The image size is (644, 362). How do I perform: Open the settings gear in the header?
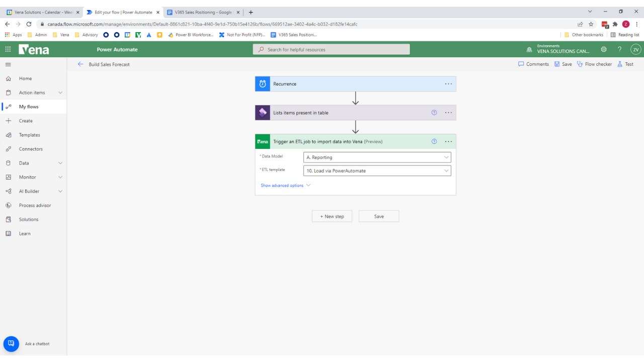click(x=604, y=49)
